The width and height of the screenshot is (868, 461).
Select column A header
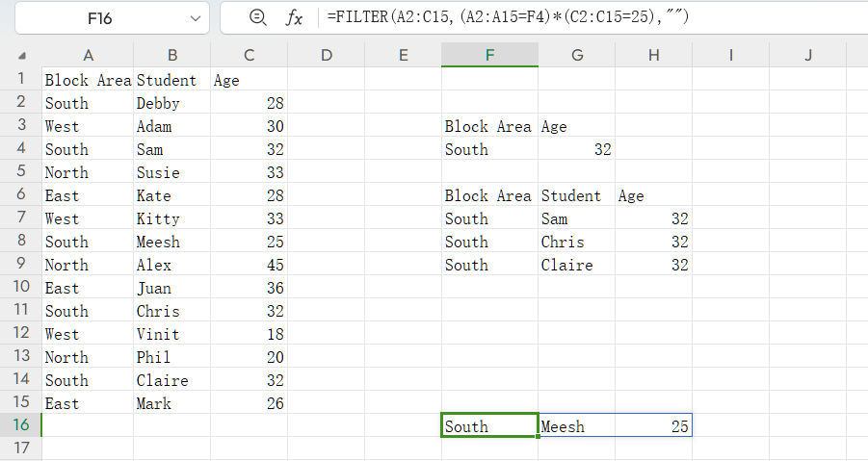[88, 55]
